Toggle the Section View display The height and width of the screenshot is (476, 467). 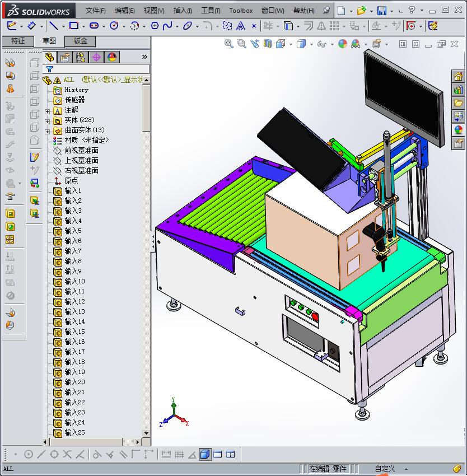click(x=267, y=44)
